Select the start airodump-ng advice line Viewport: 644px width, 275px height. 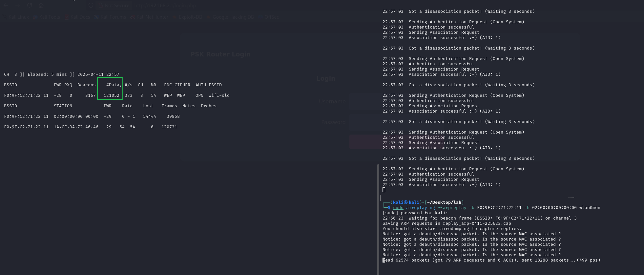coord(452,229)
